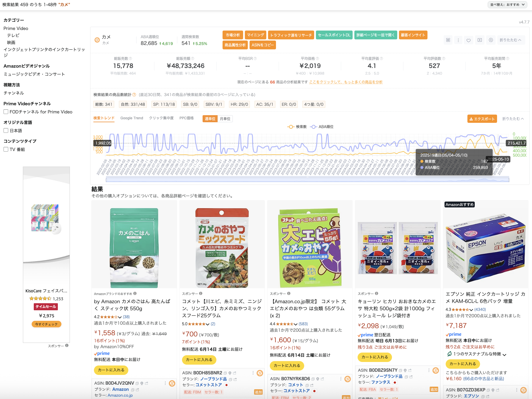532x399 pixels.
Task: Toggle ABA順位 series in chart legend
Action: (x=322, y=127)
